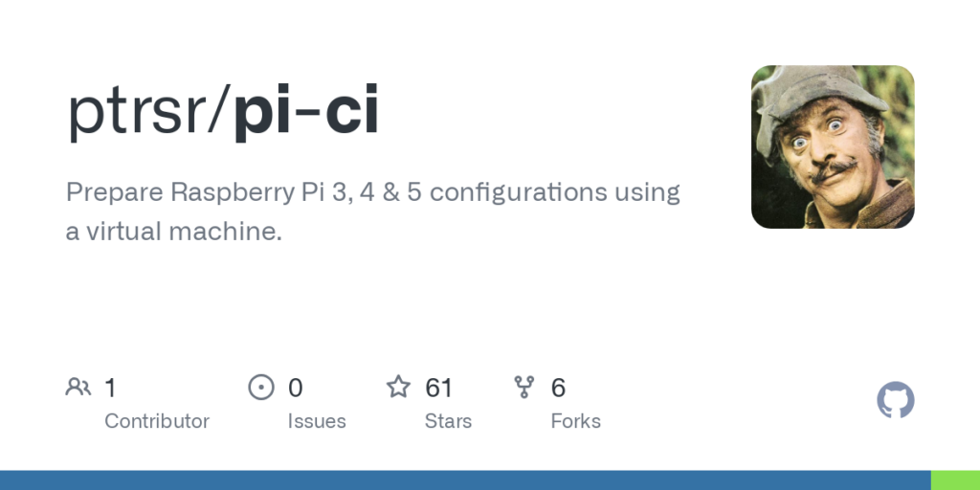Click the issues count '0'
Viewport: 980px width, 490px height.
[x=296, y=388]
